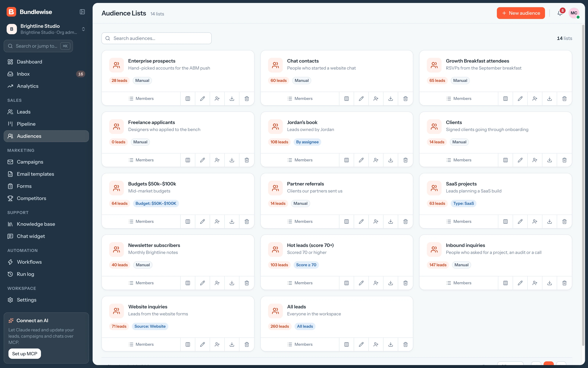This screenshot has width=588, height=368.
Task: Edit the Inbound inquiries audience
Action: (x=520, y=283)
